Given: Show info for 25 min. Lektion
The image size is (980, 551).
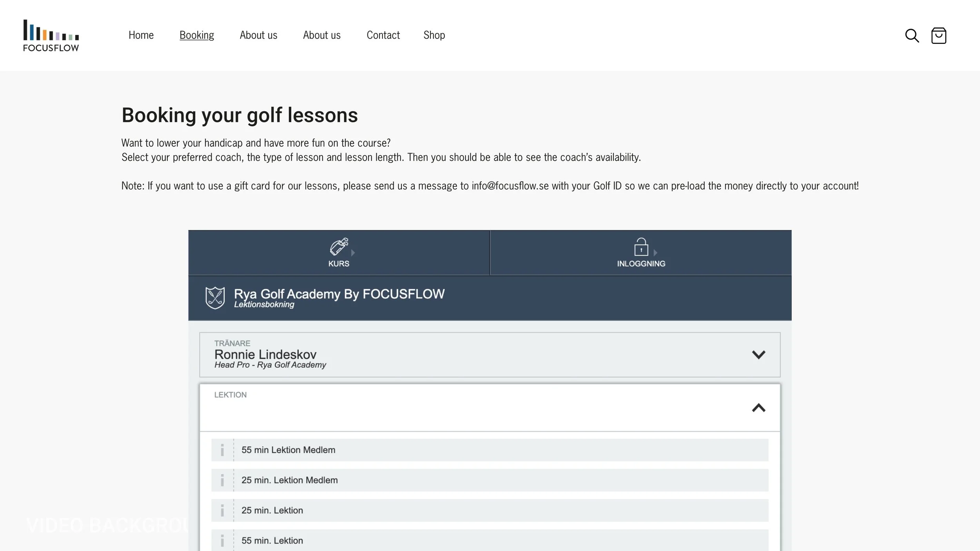Looking at the screenshot, I should [x=222, y=510].
